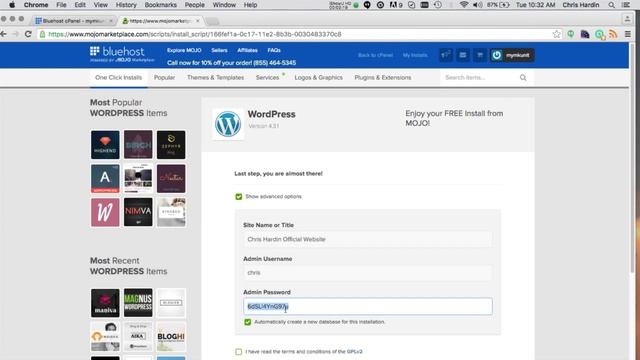Select the One Click Installs tab
The width and height of the screenshot is (640, 360).
[x=118, y=78]
